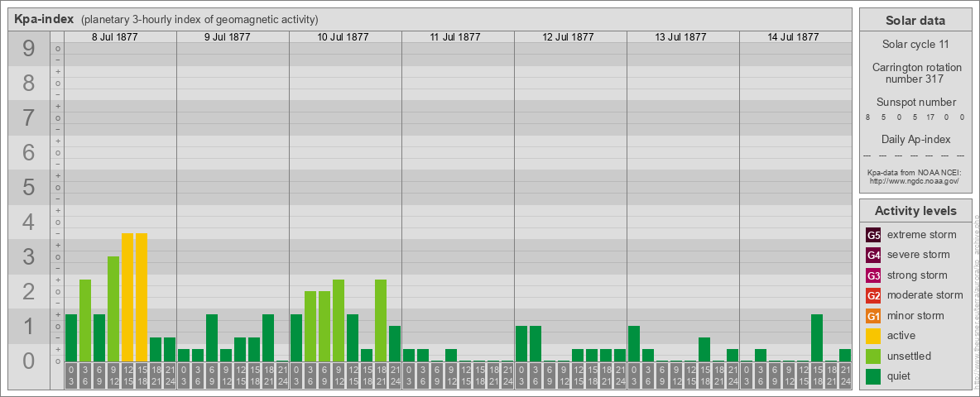Click the 'Carrington rotation number 317' text
The image size is (980, 397).
pos(915,73)
